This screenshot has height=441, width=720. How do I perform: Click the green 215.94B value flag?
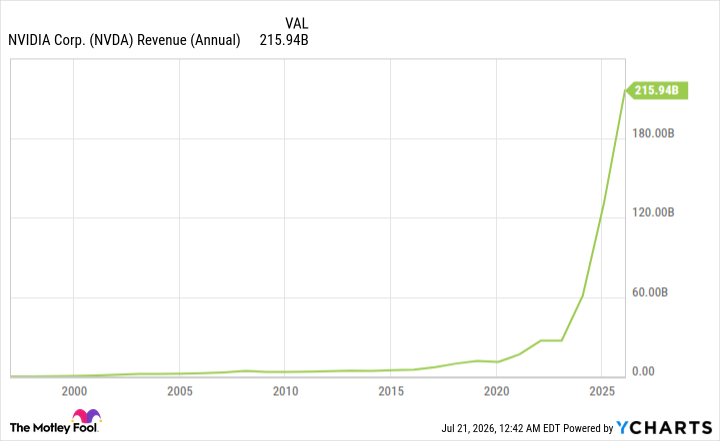click(x=657, y=90)
